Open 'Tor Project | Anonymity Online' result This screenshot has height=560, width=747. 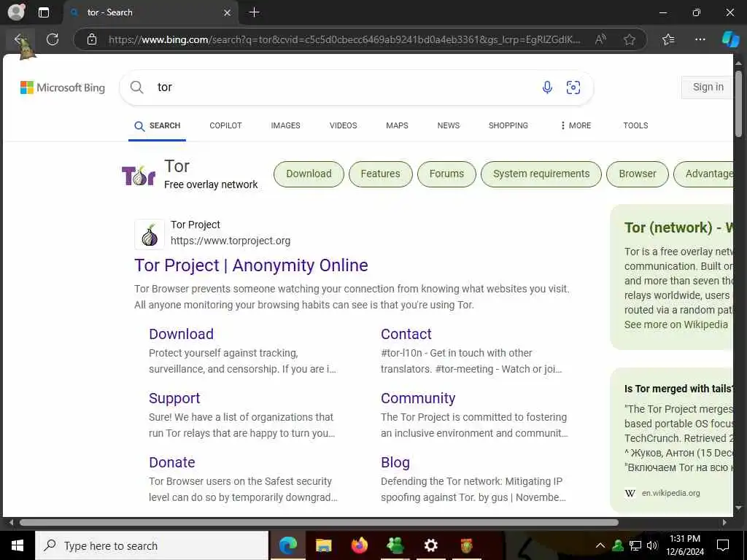click(251, 265)
